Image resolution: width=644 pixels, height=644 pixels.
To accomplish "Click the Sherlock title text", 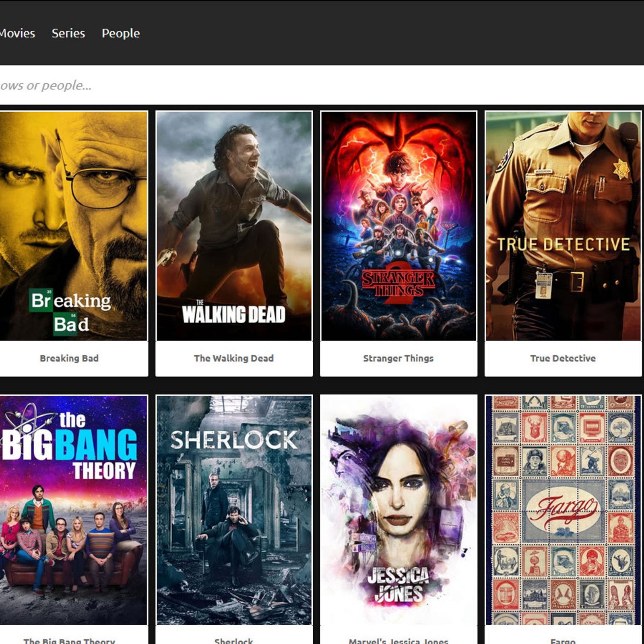I will [234, 640].
